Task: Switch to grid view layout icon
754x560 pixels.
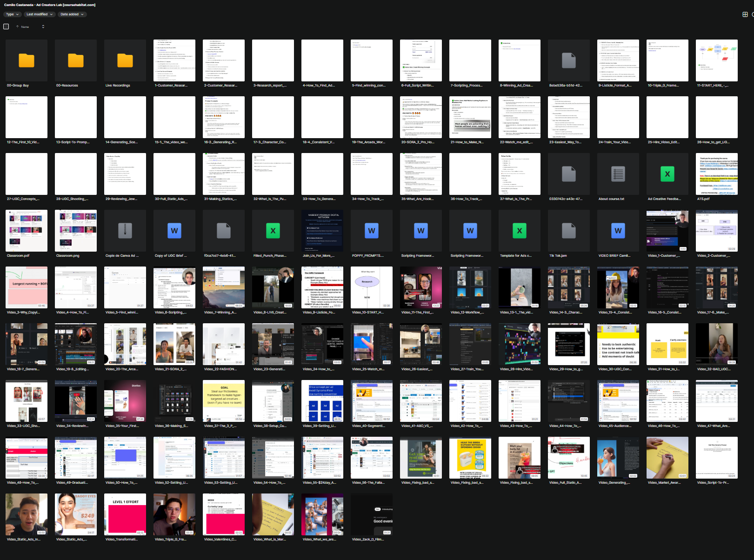Action: click(745, 14)
